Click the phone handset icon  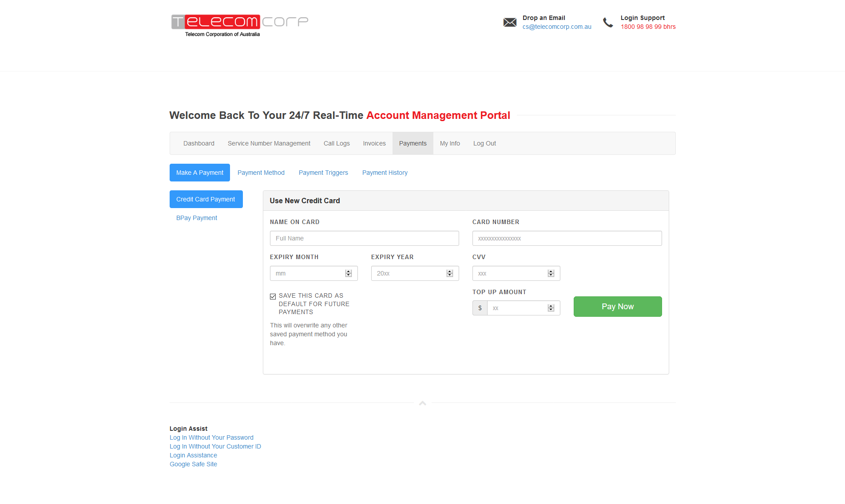pyautogui.click(x=608, y=22)
